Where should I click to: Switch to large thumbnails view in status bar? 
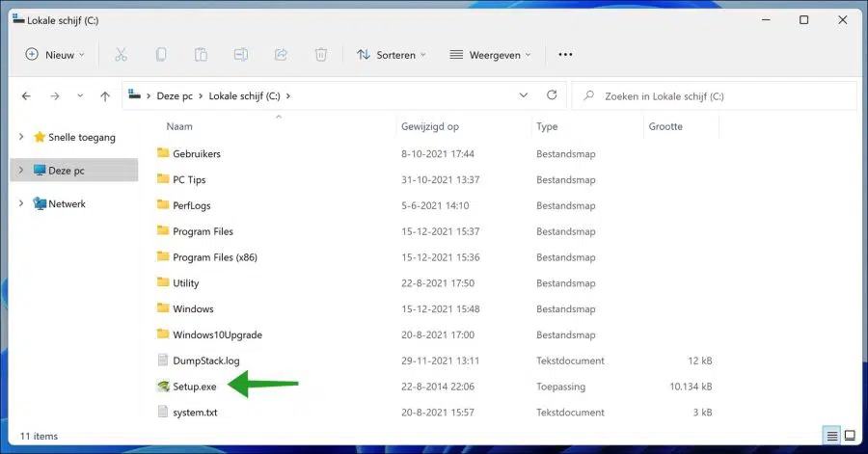click(850, 437)
